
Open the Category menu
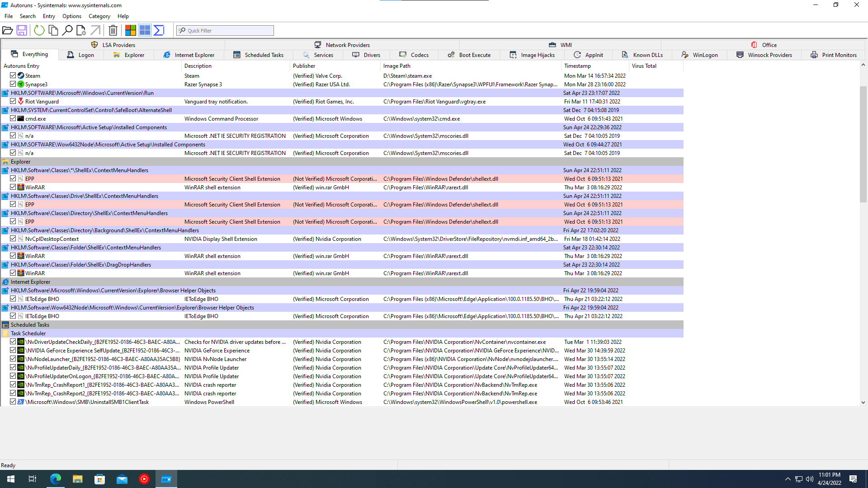99,16
